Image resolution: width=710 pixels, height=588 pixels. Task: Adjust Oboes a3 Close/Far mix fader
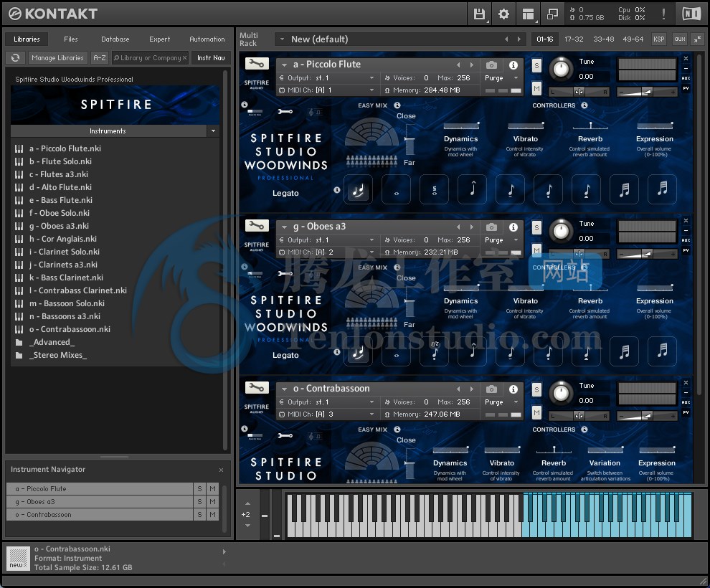(410, 301)
